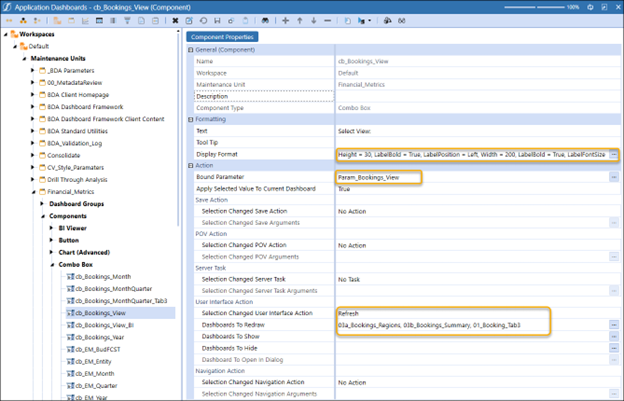Image resolution: width=624 pixels, height=401 pixels.
Task: Open ellipsis editor for Display Format
Action: (x=614, y=154)
